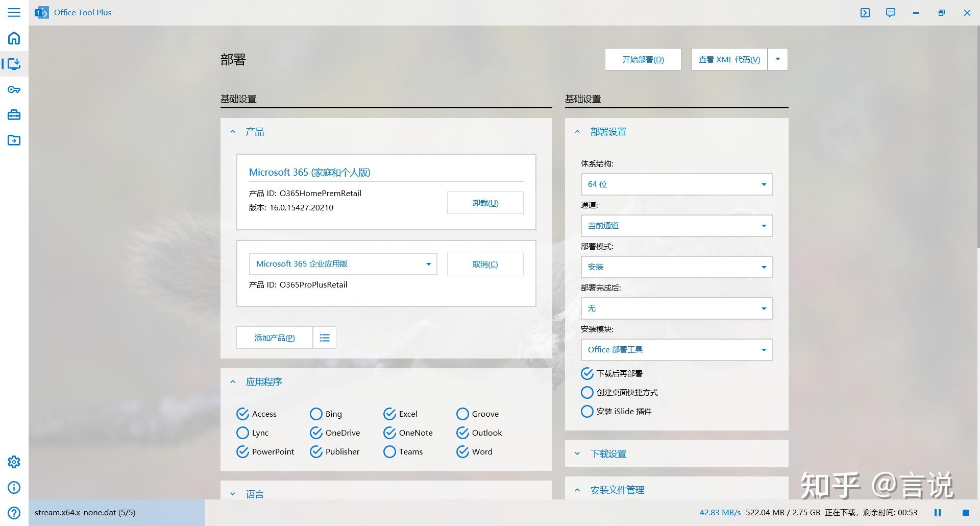
Task: Uncheck the Excel application checkbox
Action: 389,414
